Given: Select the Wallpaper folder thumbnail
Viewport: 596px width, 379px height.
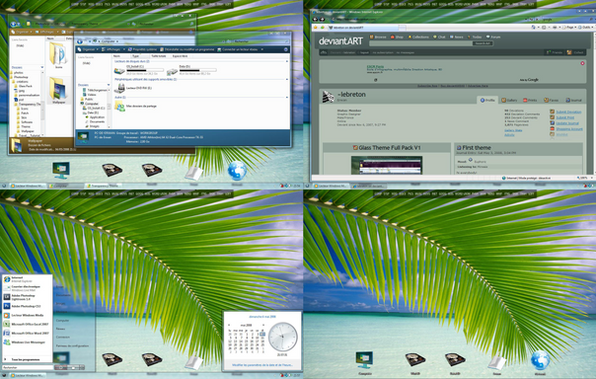Looking at the screenshot, I should [x=58, y=89].
